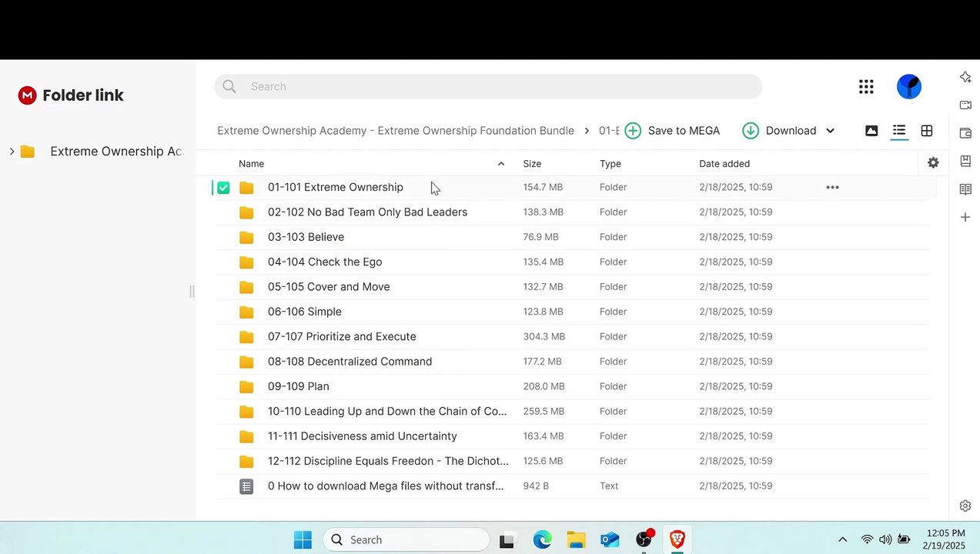Open Brave wallet sidebar icon
This screenshot has height=554, width=980.
coord(965,133)
